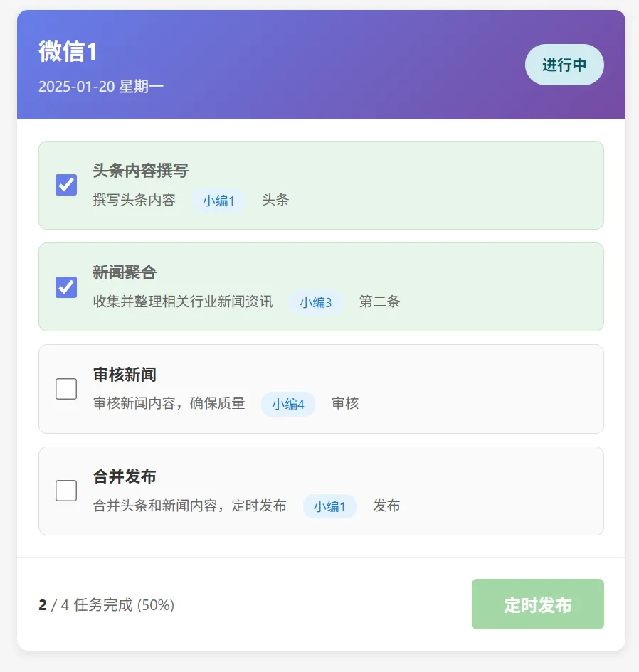Click the 审核 label in 审核新闻
639x672 pixels.
coord(345,404)
